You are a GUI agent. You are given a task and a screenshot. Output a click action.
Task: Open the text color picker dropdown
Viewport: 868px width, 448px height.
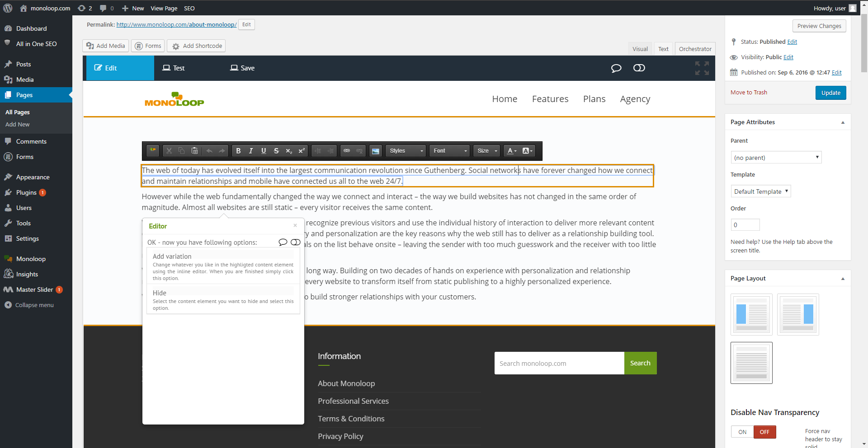click(x=511, y=151)
